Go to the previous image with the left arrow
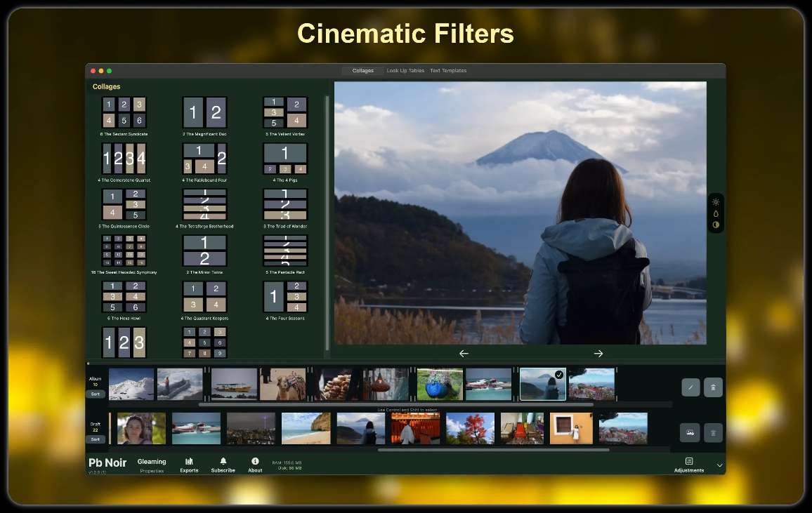 464,354
